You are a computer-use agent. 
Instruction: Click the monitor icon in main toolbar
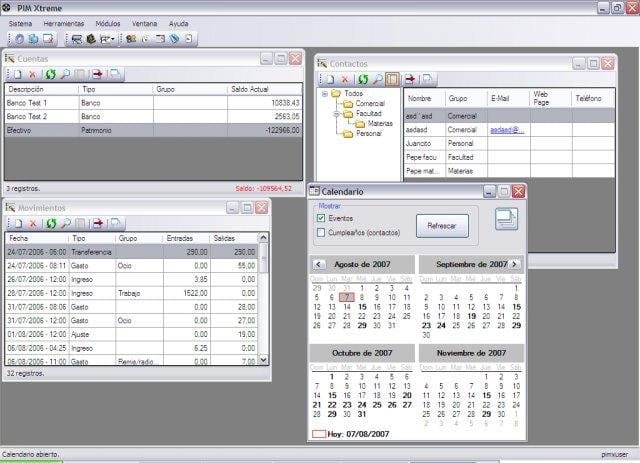coord(76,39)
